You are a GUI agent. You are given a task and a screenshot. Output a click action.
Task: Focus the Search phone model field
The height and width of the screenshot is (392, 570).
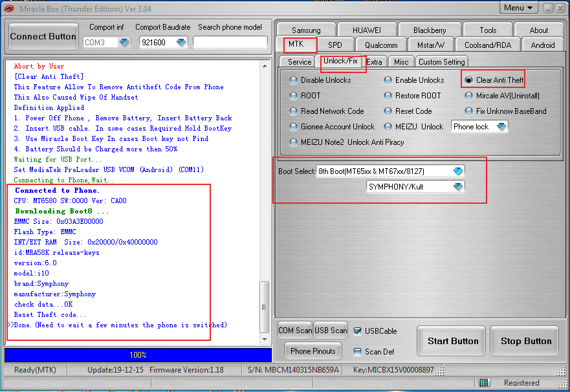point(230,43)
